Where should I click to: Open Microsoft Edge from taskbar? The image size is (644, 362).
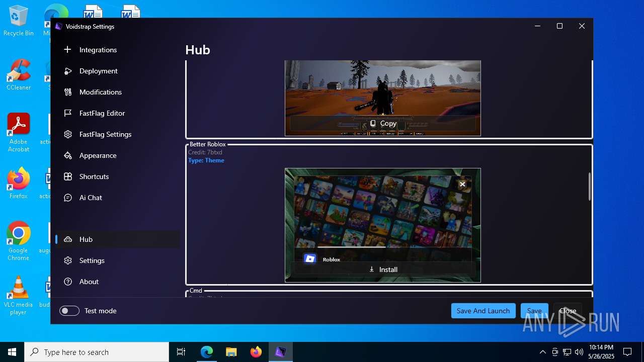point(207,352)
